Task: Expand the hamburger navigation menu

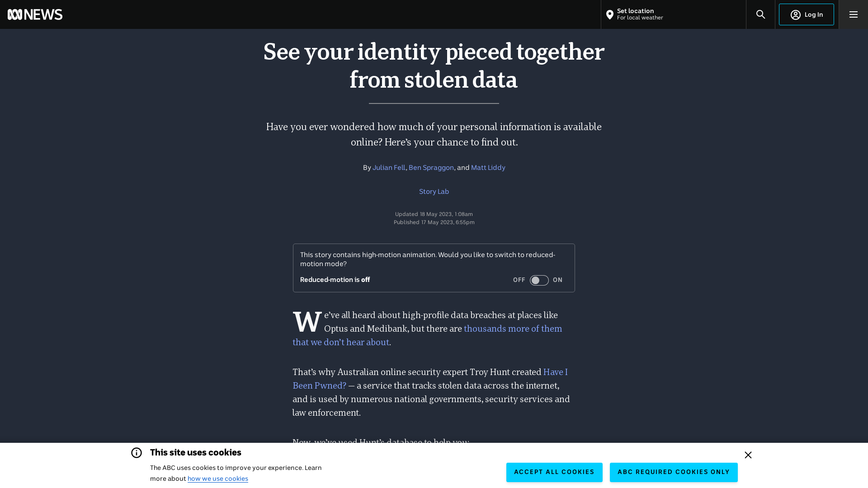Action: 854,14
